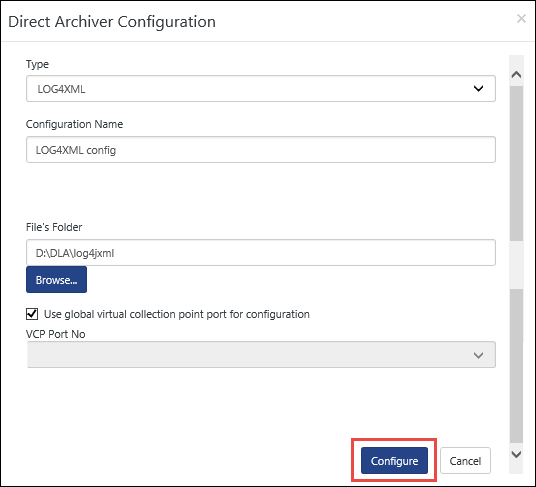
Task: Click the scrollbar down arrow
Action: pos(516,454)
